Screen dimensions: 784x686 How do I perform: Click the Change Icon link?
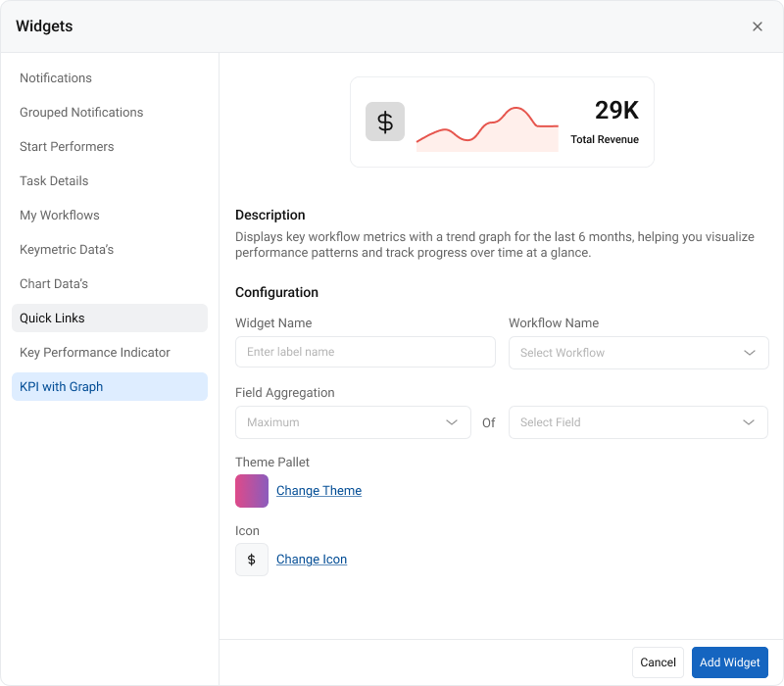coord(312,560)
